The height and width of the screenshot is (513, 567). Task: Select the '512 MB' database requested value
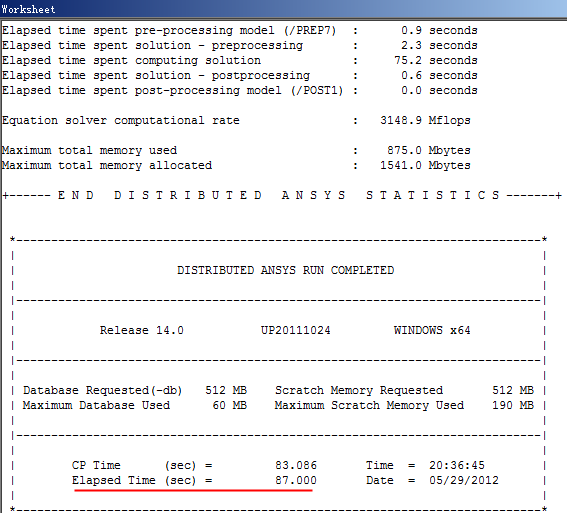(x=226, y=390)
